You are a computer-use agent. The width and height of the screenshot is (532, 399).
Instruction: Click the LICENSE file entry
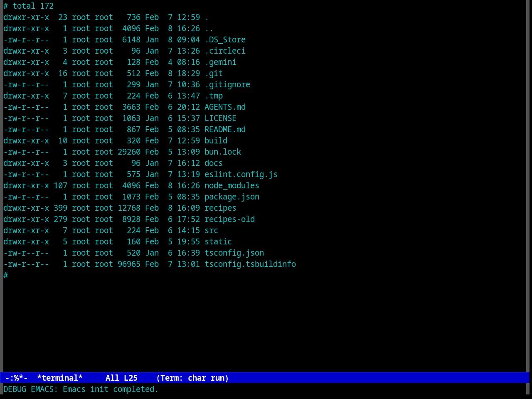(x=220, y=118)
